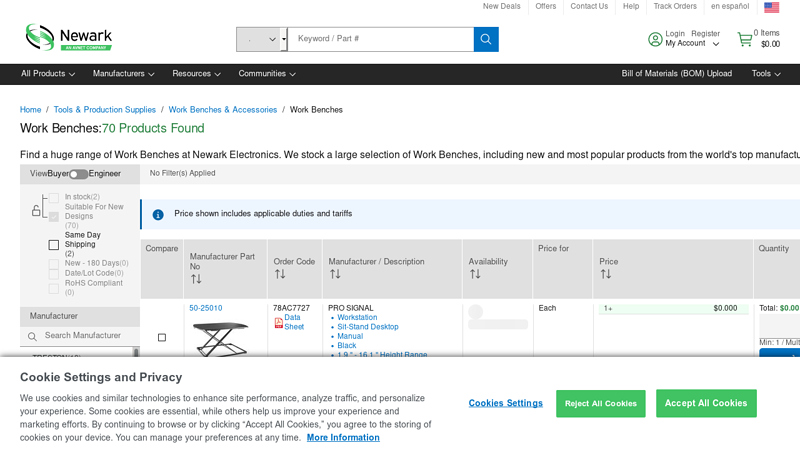Screen dimensions: 800x450
Task: Check the Date/Lot Code filter
Action: (x=54, y=274)
